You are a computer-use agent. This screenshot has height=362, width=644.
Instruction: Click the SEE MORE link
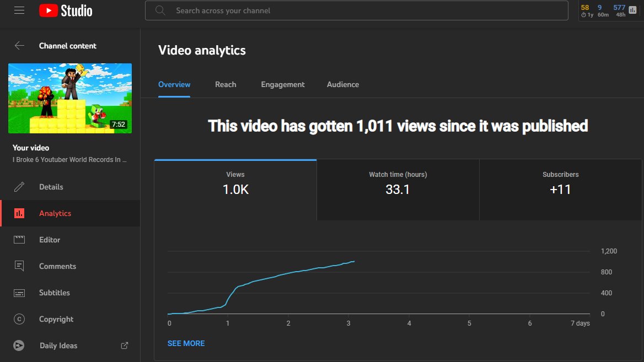point(186,343)
